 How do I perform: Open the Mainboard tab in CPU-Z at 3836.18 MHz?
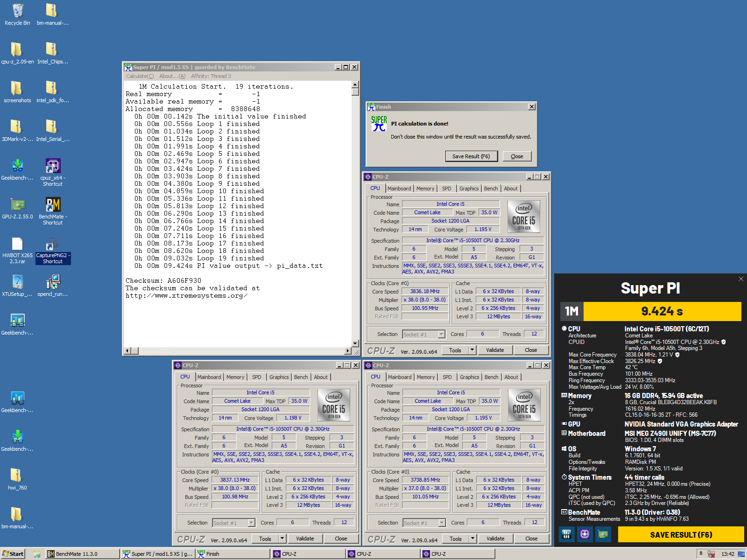(399, 189)
